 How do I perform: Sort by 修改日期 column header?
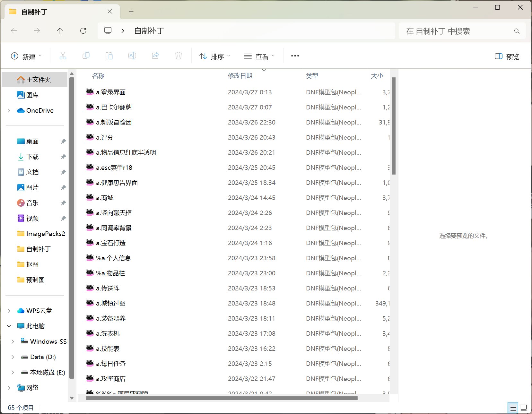pyautogui.click(x=240, y=76)
